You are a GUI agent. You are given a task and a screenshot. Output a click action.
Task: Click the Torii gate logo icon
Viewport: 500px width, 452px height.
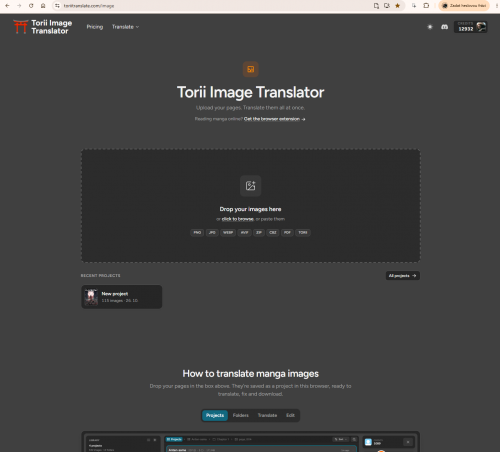[21, 27]
